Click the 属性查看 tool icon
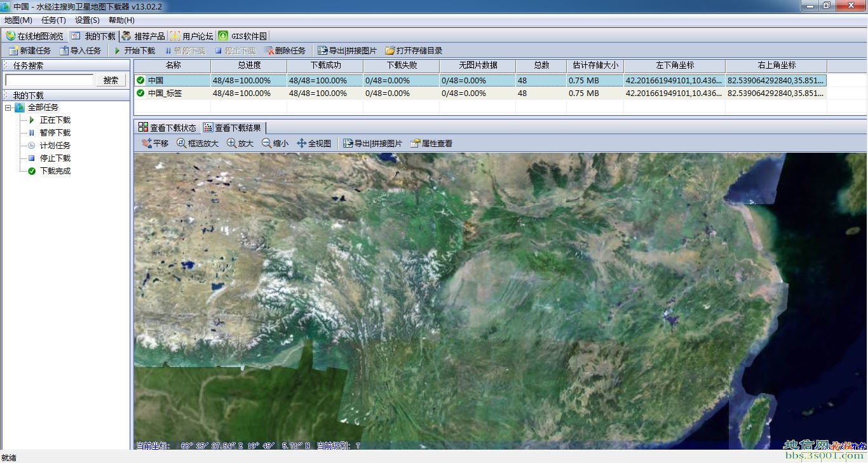This screenshot has height=463, width=868. tap(416, 144)
